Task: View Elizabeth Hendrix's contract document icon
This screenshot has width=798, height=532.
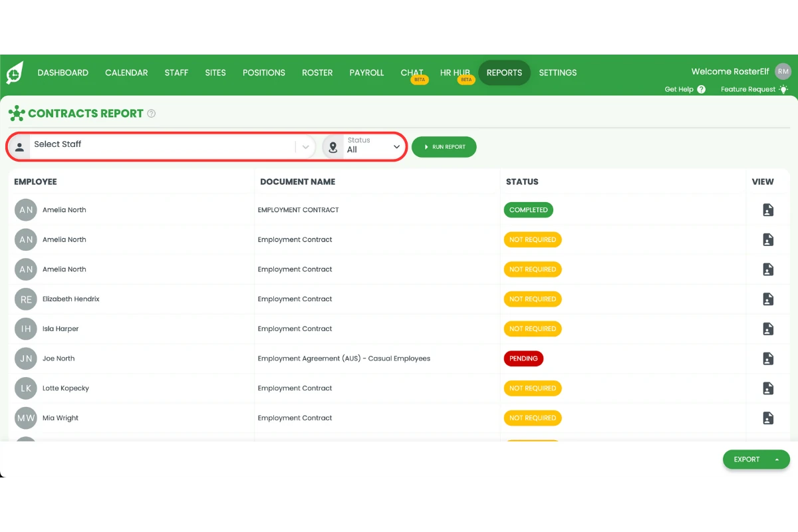Action: (768, 299)
